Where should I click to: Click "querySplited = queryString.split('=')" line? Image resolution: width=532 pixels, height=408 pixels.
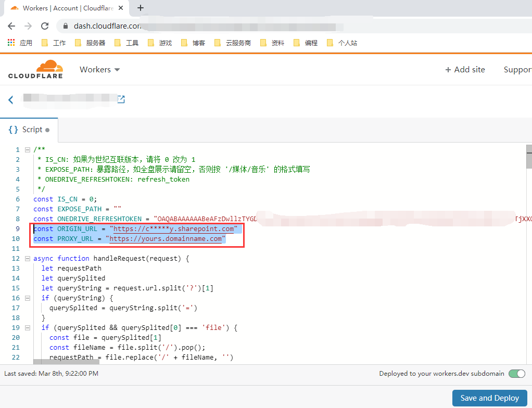click(x=123, y=308)
